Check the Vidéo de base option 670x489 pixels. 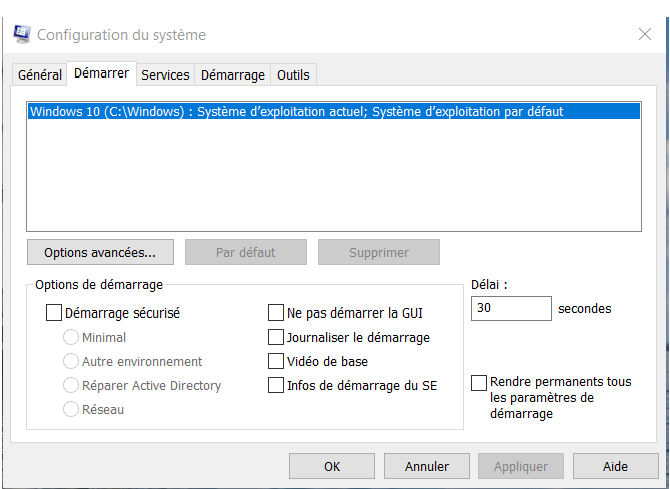276,361
